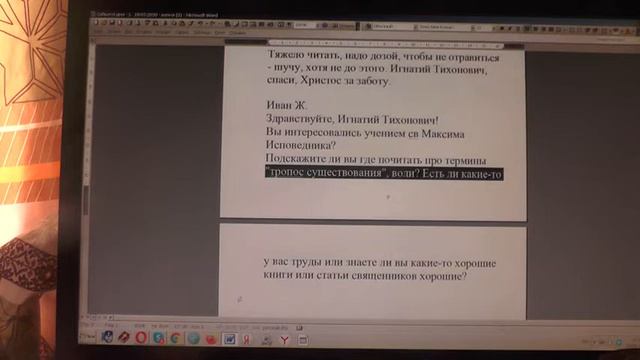Save document with the toolbar Save icon
Viewport: 640px width, 360px height.
point(112,23)
